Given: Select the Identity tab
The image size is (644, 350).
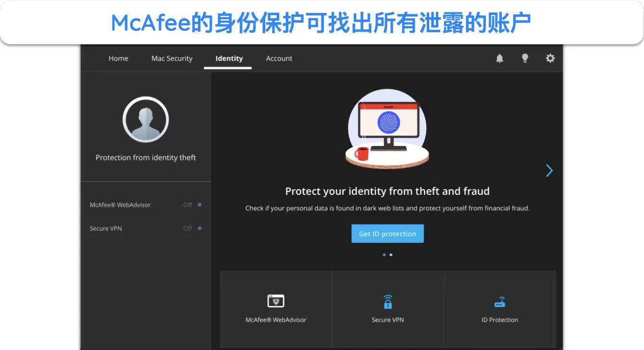Looking at the screenshot, I should (x=229, y=59).
